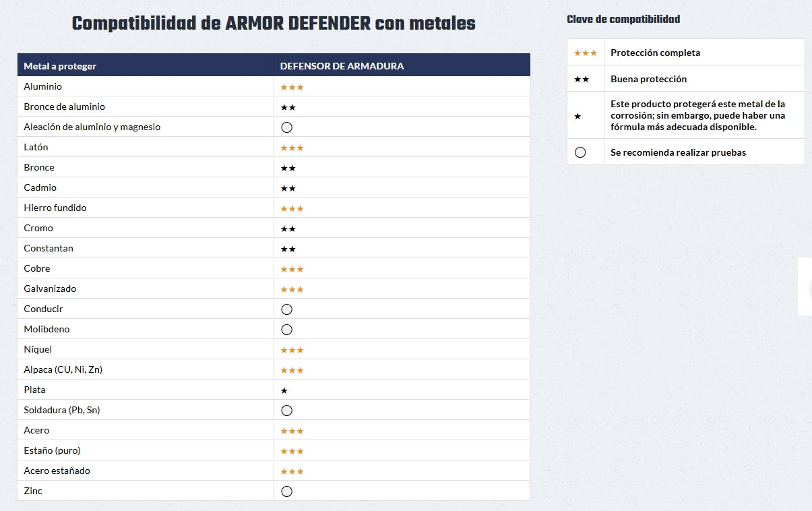Click the three-star rating for Aluminio

292,87
